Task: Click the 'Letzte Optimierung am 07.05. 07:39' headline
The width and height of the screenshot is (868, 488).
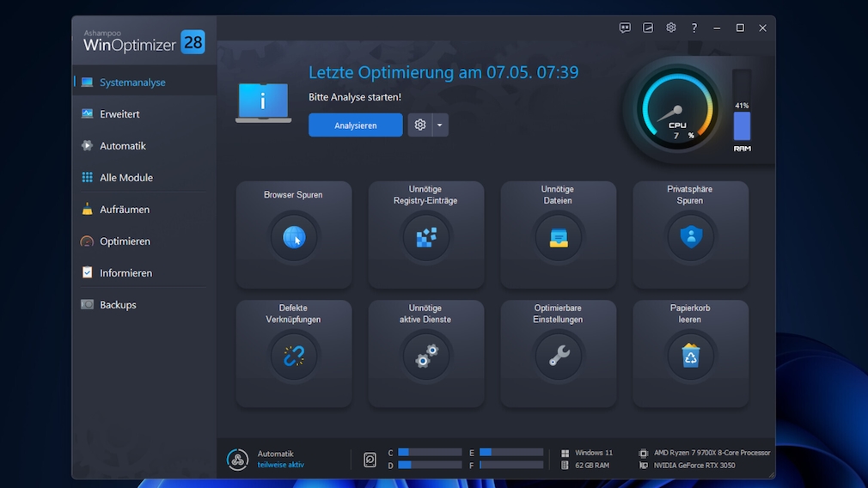Action: (x=443, y=72)
